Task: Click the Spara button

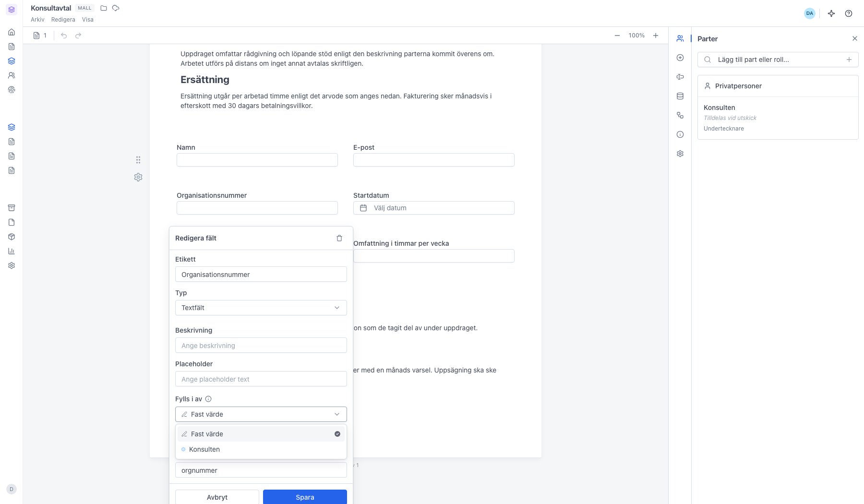Action: [305, 497]
